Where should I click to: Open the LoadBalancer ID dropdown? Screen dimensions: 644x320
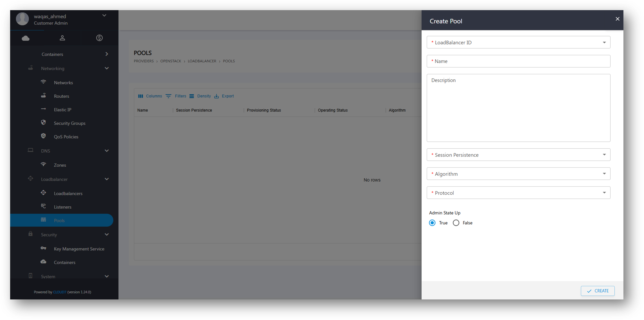point(518,43)
